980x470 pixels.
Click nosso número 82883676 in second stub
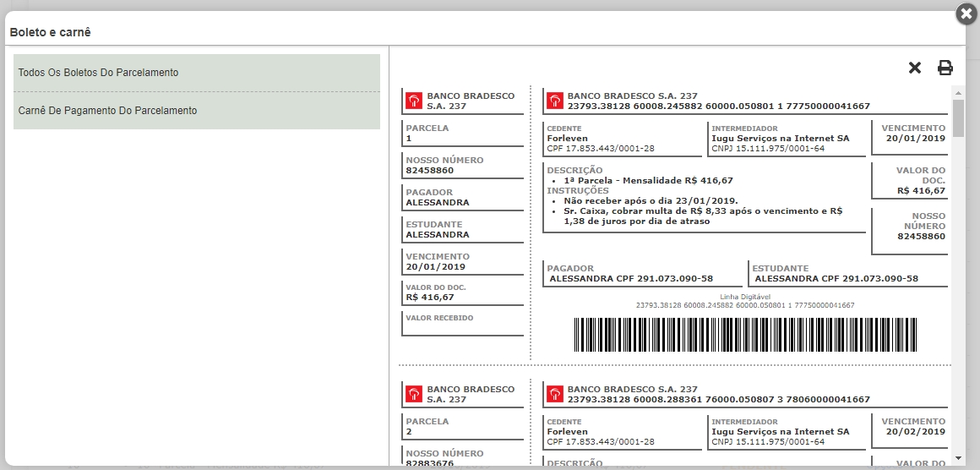[430, 463]
